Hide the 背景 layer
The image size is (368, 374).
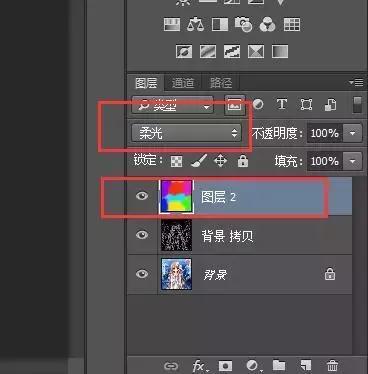142,274
